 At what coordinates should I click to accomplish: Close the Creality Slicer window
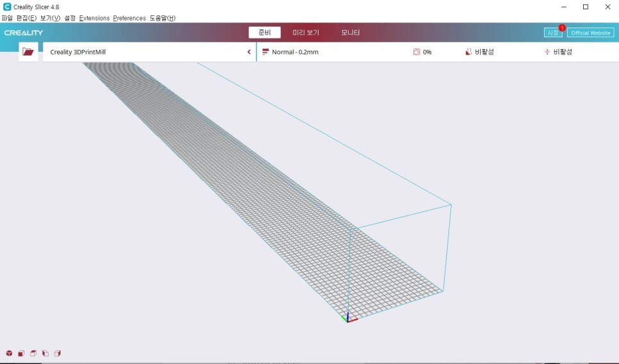click(608, 6)
